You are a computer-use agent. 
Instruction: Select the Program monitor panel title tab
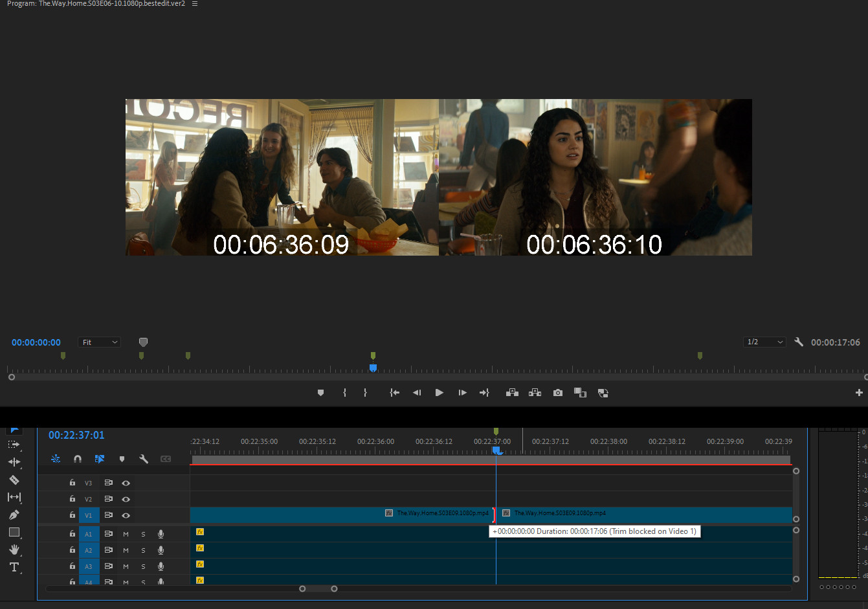click(x=96, y=4)
